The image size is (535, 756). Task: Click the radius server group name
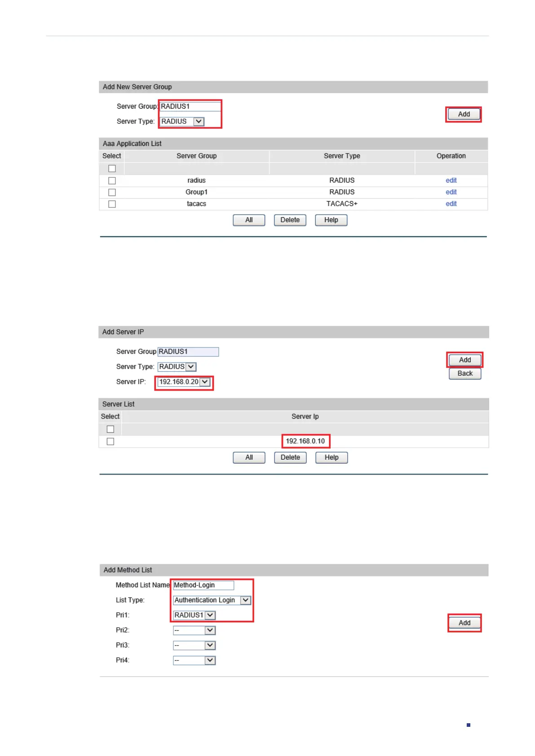click(x=197, y=180)
